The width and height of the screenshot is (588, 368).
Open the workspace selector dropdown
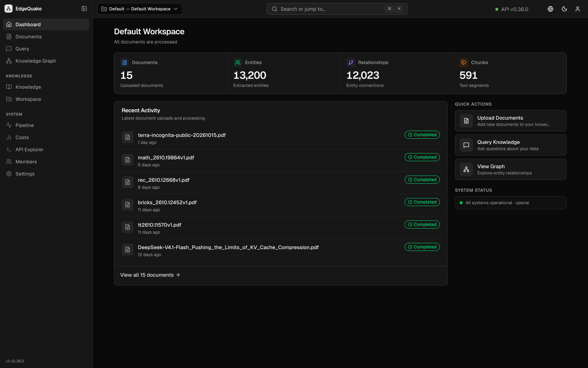(140, 9)
